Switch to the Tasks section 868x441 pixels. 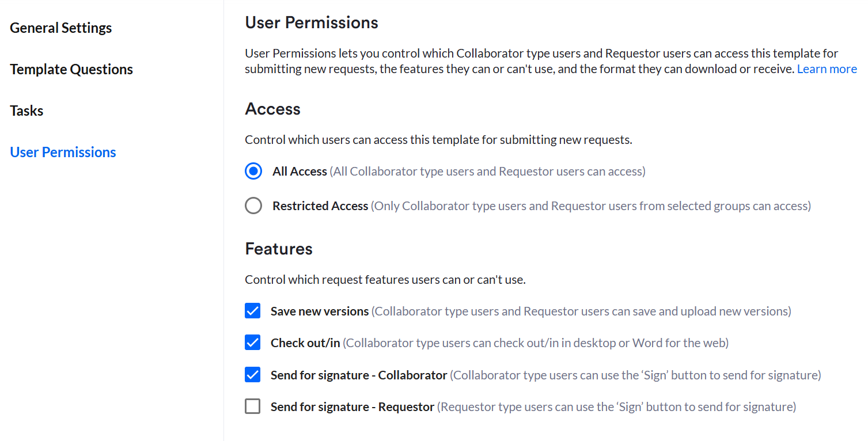(26, 111)
